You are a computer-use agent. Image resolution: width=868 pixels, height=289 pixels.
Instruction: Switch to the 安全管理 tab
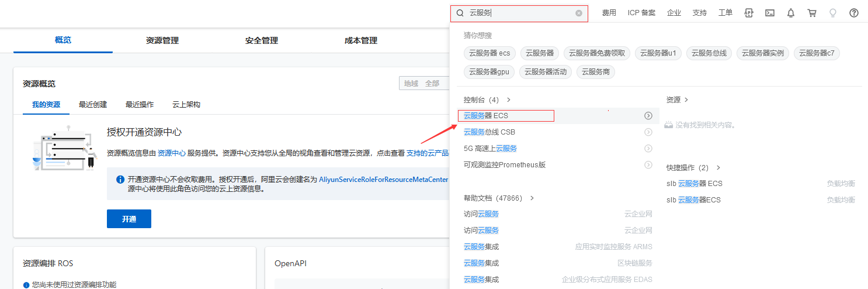262,40
